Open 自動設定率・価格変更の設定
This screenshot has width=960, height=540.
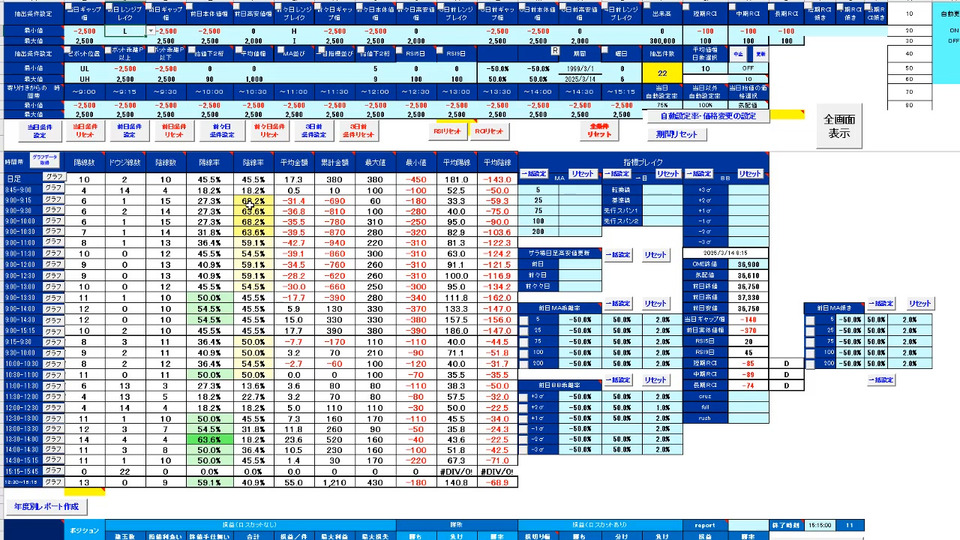tap(708, 116)
